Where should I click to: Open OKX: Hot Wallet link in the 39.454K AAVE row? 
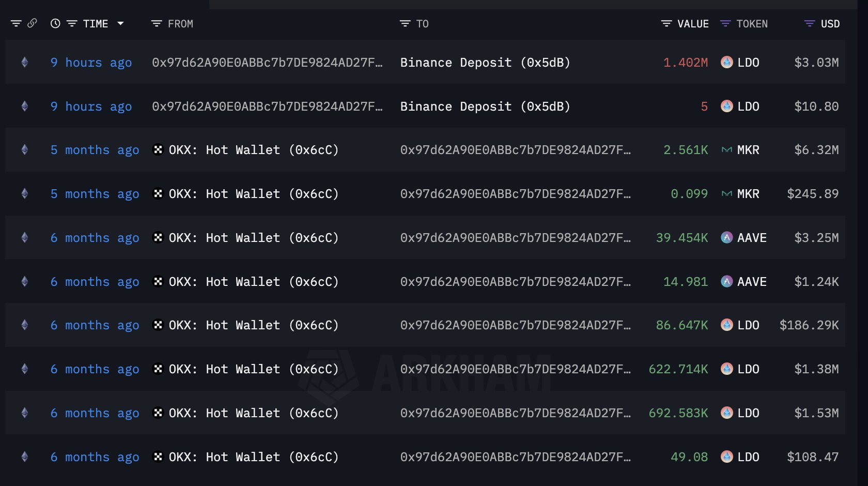254,238
